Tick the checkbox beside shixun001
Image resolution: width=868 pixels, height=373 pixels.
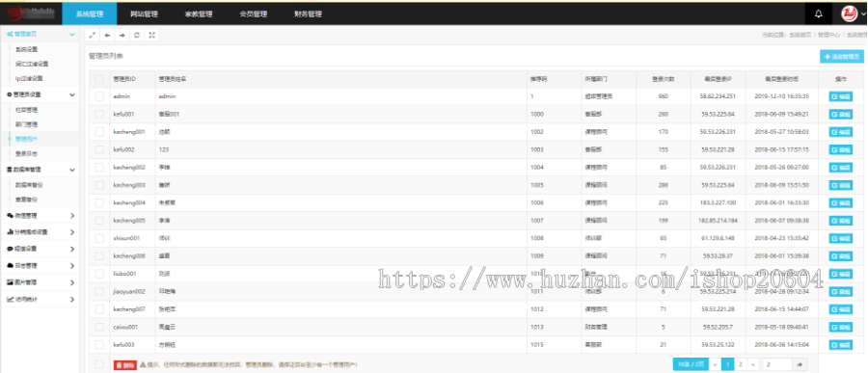tap(99, 238)
